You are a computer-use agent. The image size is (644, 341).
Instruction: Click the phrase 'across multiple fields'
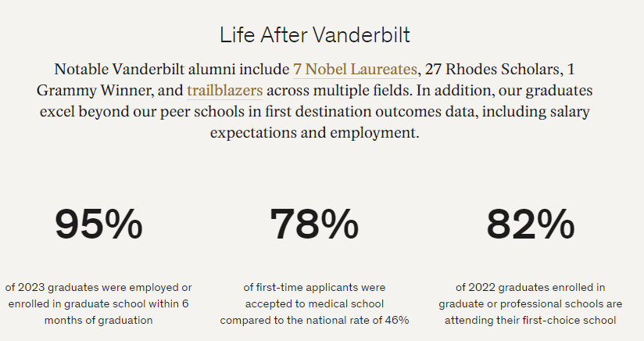[339, 91]
